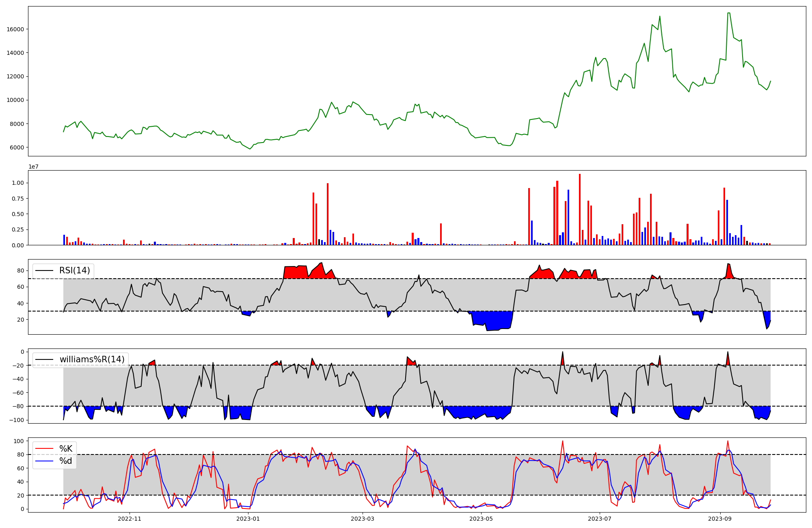Click the williams%R(14) legend entry
Viewport: 812px width, 528px height.
click(x=92, y=359)
